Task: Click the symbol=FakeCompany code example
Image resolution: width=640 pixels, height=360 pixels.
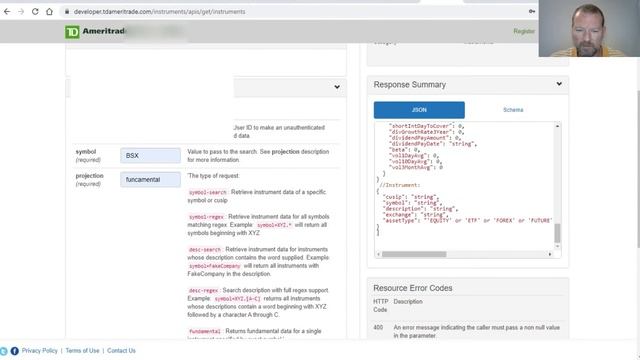Action: (x=214, y=266)
